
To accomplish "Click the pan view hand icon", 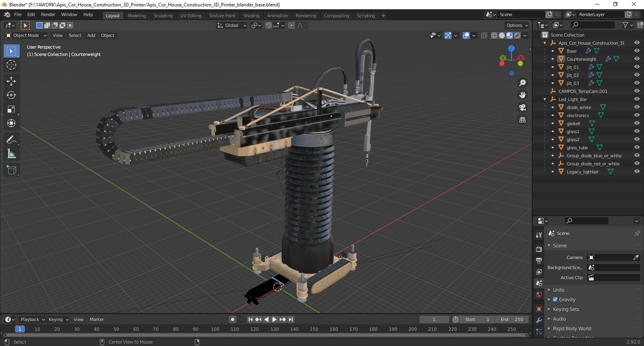I will click(x=522, y=95).
